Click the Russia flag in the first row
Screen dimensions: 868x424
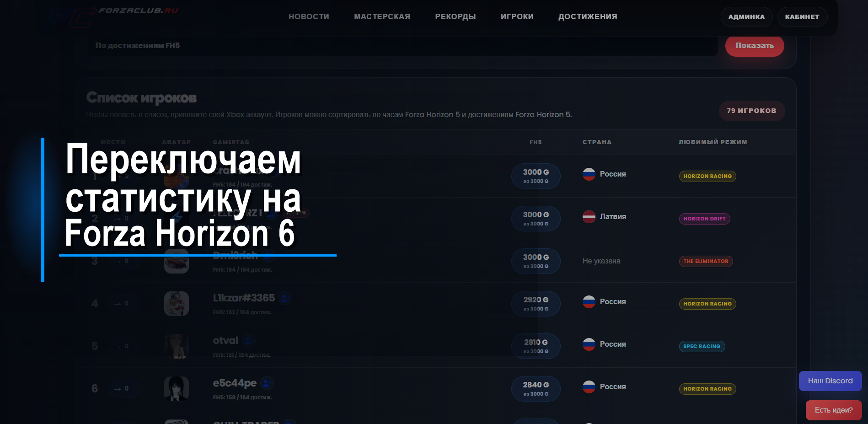[x=589, y=174]
